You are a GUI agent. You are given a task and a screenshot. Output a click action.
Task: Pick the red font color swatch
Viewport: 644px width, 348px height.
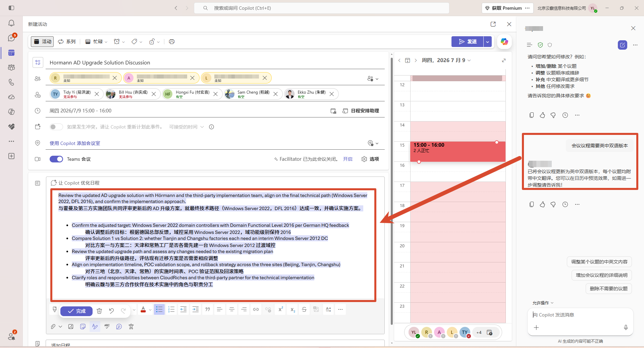tap(143, 309)
